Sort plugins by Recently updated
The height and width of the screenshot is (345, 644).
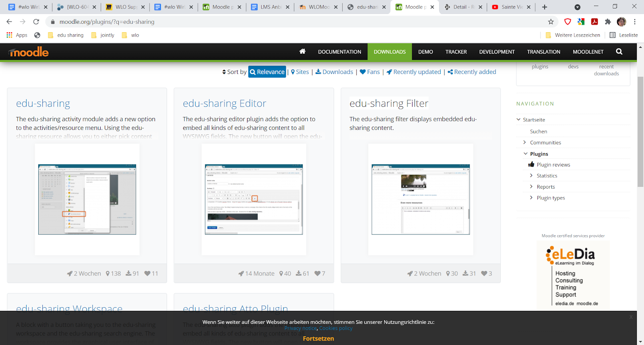click(x=413, y=72)
